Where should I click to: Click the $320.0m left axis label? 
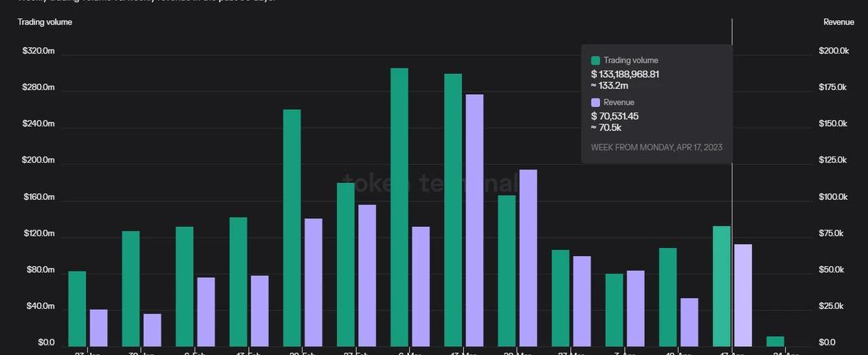tap(38, 51)
